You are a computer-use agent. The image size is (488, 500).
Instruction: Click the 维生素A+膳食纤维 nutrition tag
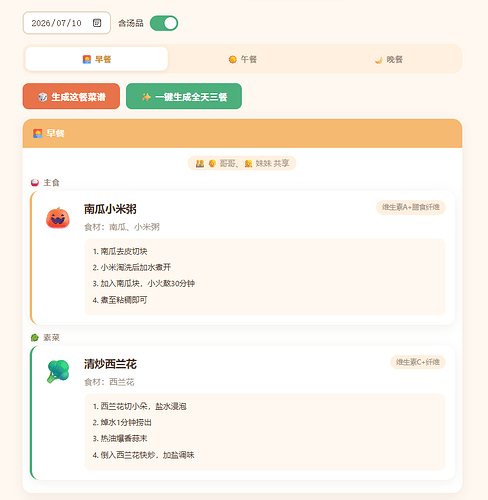click(411, 207)
